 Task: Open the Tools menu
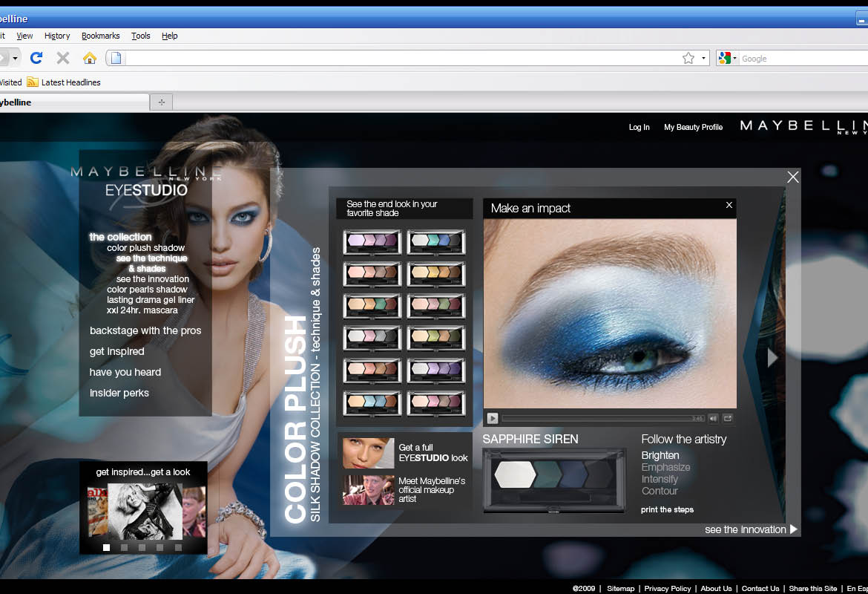140,36
